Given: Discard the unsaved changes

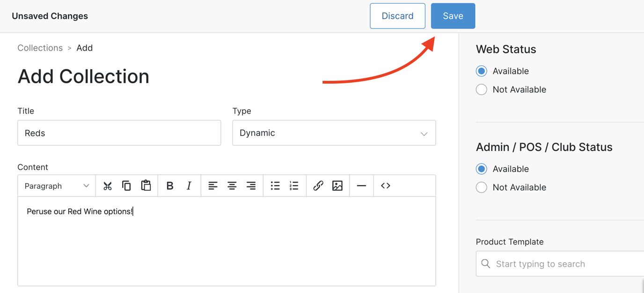Looking at the screenshot, I should [397, 15].
